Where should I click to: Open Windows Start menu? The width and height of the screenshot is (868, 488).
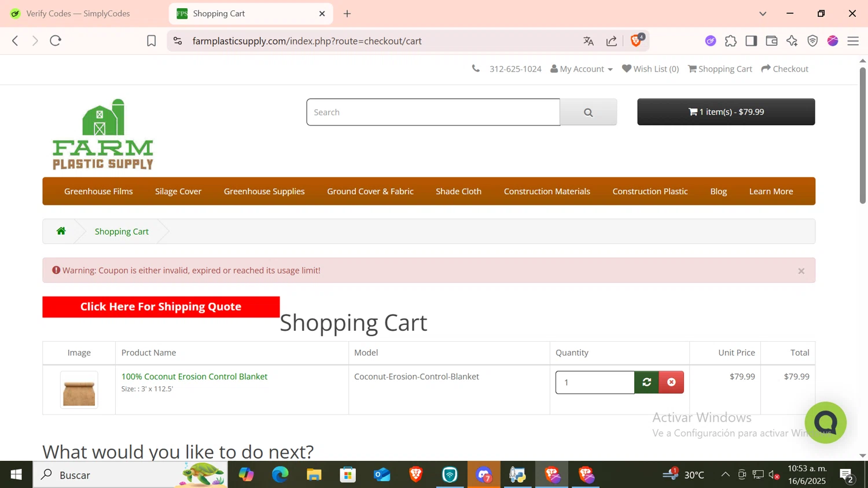(16, 475)
